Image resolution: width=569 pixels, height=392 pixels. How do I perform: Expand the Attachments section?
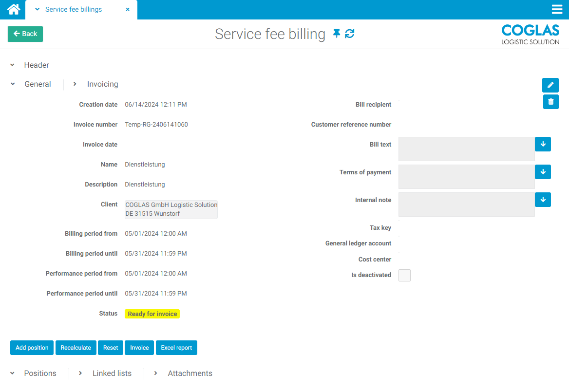click(156, 373)
